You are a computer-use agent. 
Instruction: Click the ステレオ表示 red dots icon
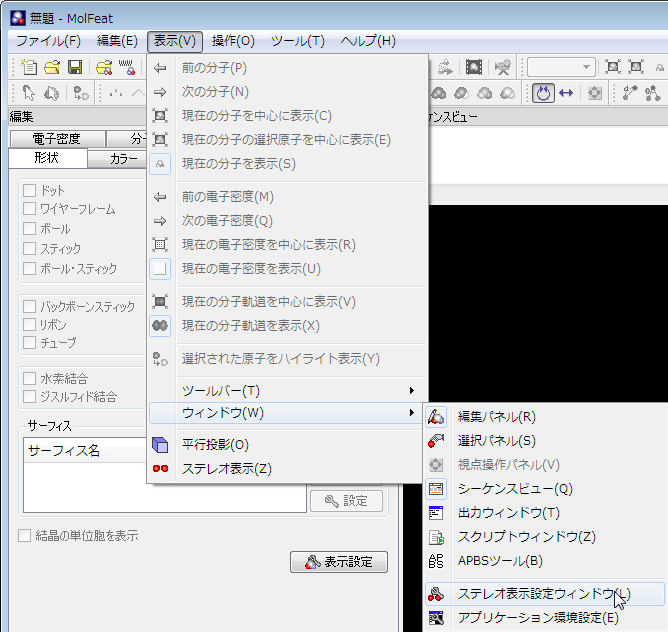(160, 468)
